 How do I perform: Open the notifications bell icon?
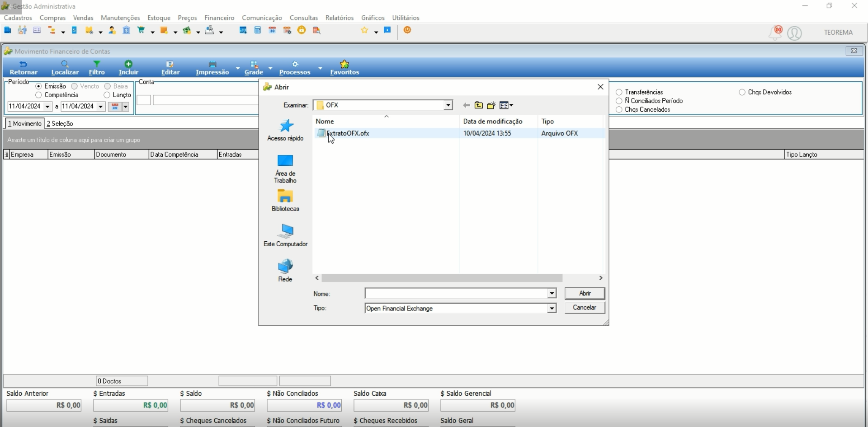775,33
